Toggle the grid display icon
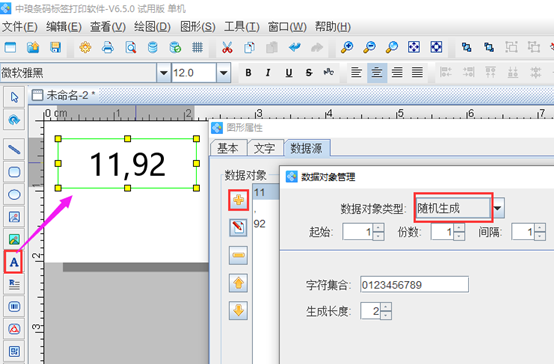Screen dimensions: 554x364 click(x=198, y=47)
